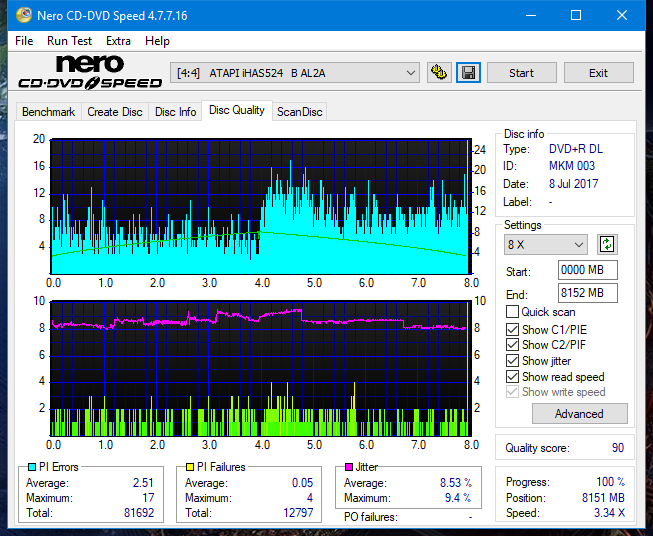Click the PI Failures average 0.05
Image resolution: width=653 pixels, height=536 pixels.
coord(302,483)
